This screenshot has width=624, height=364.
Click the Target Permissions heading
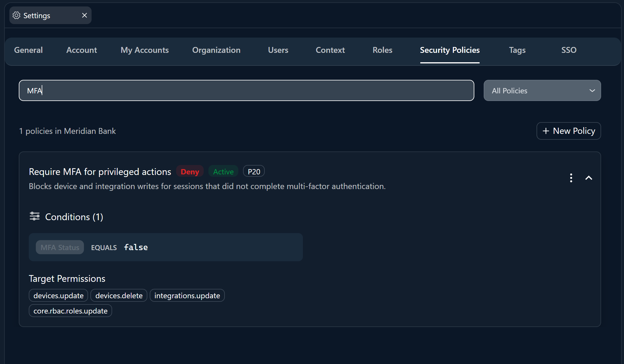(67, 279)
